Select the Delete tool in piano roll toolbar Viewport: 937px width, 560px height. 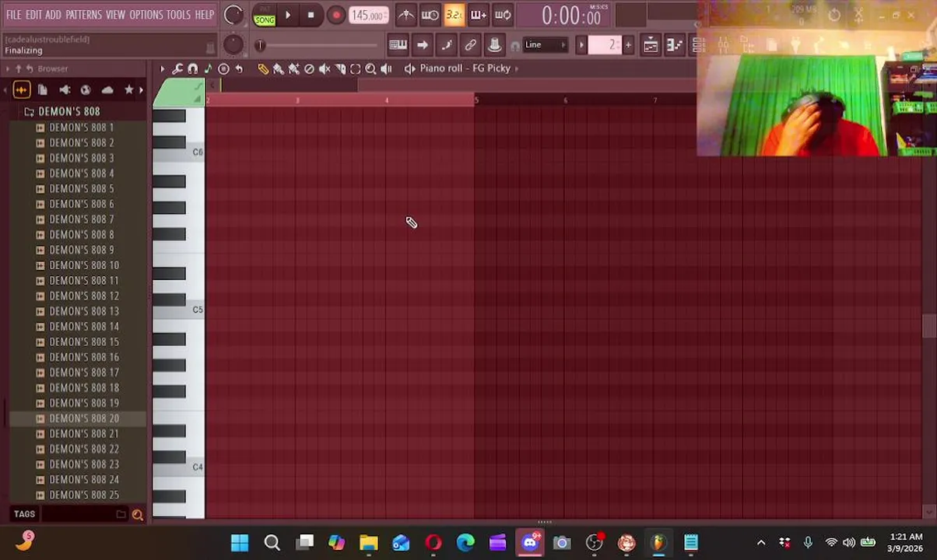(x=309, y=68)
